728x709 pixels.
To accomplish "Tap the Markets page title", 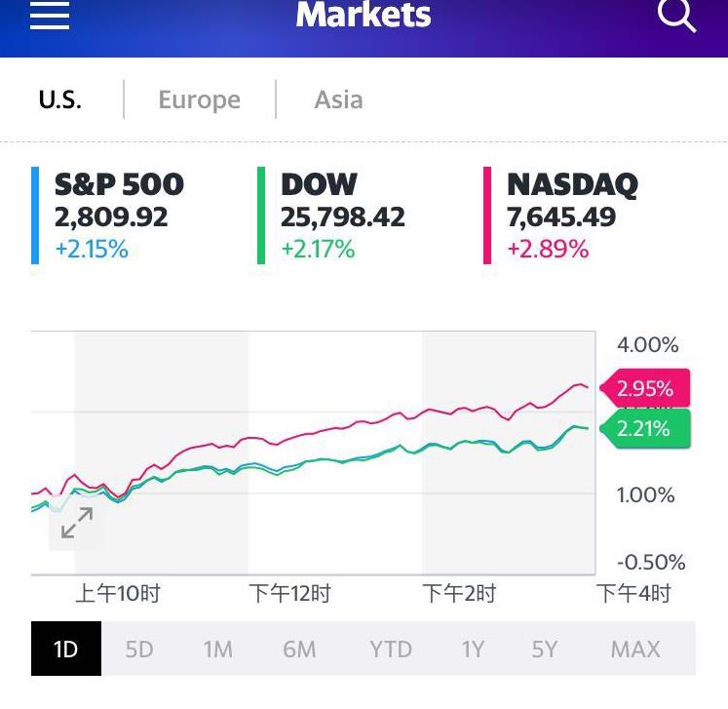I will [363, 15].
